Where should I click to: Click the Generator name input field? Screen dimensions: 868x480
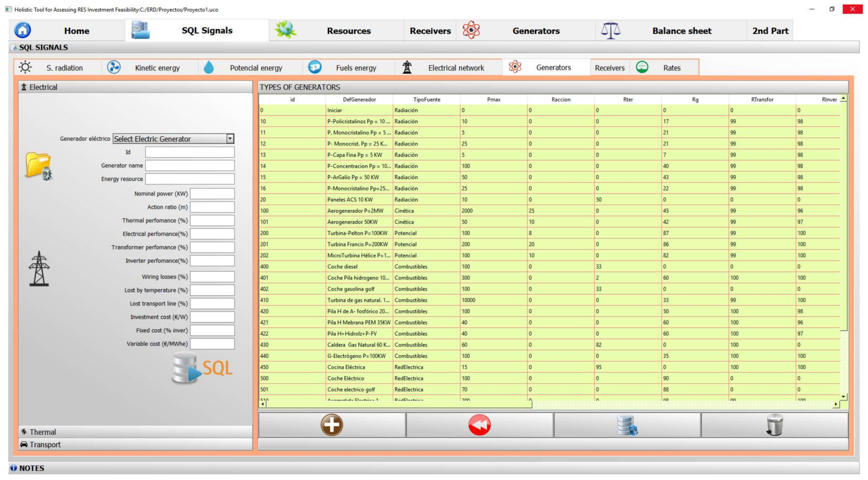coord(190,165)
